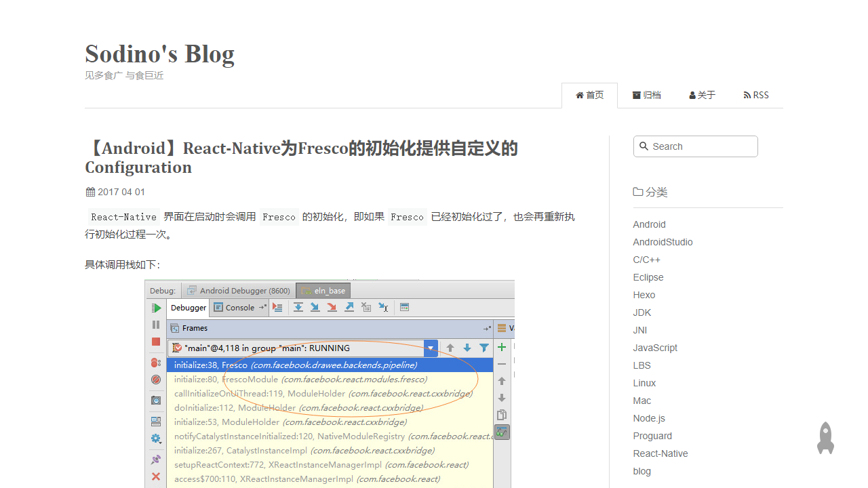This screenshot has width=868, height=488.
Task: Select the initialize:38, Fresco frame row
Action: point(330,365)
